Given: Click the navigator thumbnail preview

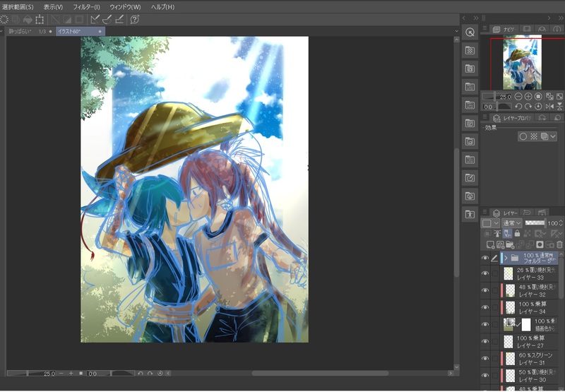Looking at the screenshot, I should pyautogui.click(x=522, y=62).
